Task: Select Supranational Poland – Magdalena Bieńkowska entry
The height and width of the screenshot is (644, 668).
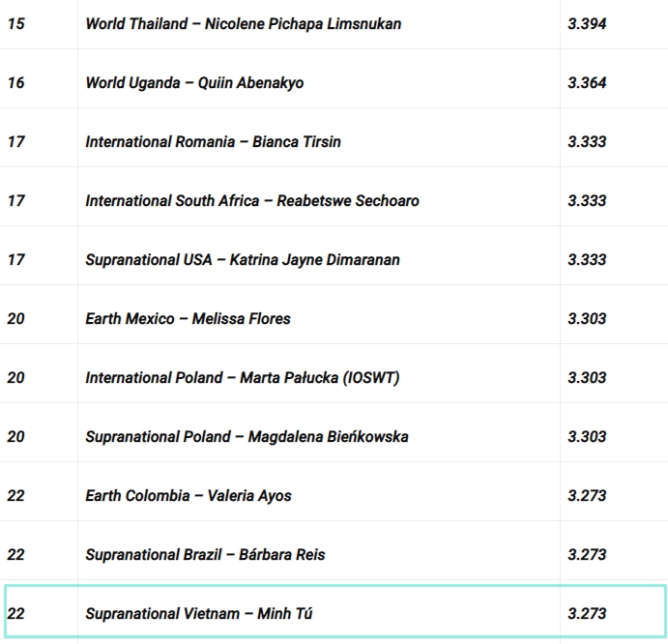Action: click(x=247, y=436)
